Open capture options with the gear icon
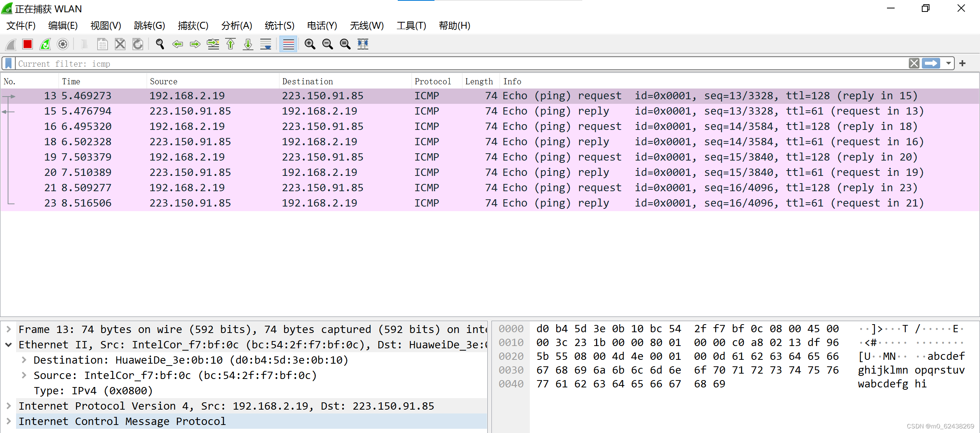The height and width of the screenshot is (433, 980). click(62, 44)
